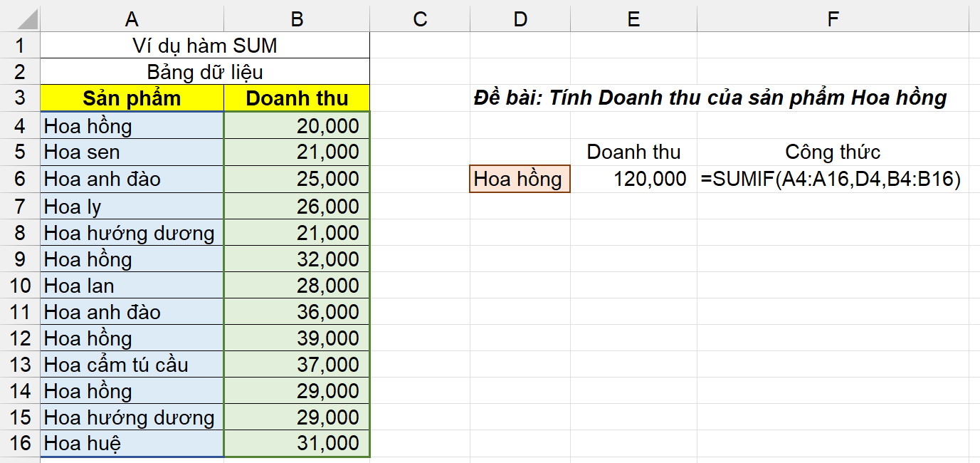980x463 pixels.
Task: Click column C header
Action: 420,19
